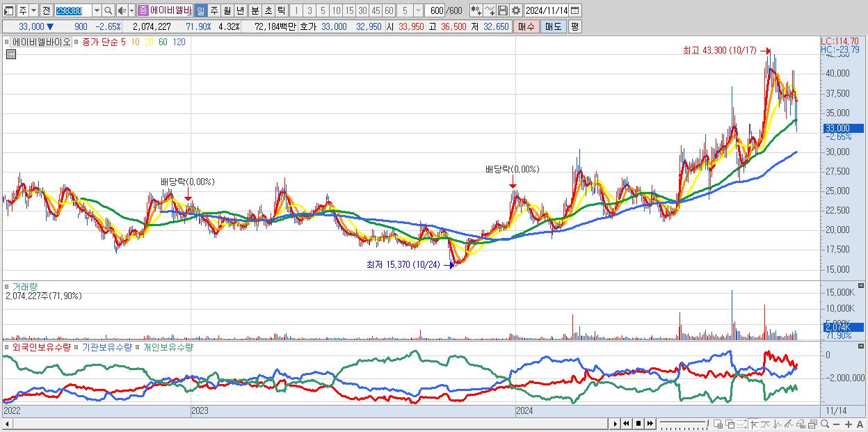
Task: Open the calendar date picker icon
Action: (576, 10)
